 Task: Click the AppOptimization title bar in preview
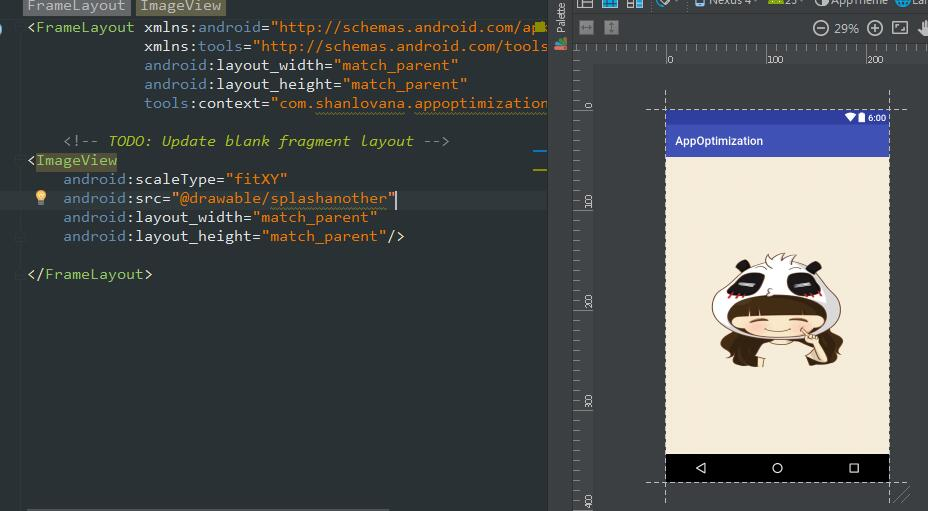(777, 141)
